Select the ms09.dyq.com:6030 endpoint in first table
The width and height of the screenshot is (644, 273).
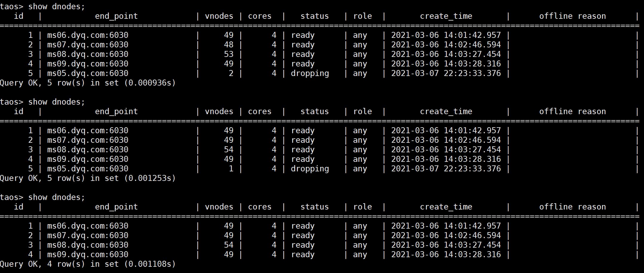click(87, 63)
